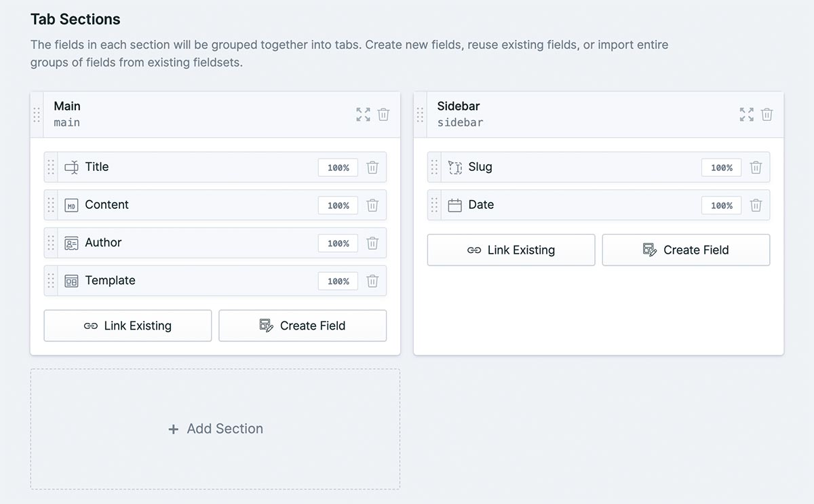Viewport: 814px width, 504px height.
Task: Remove the Template field via its trash icon
Action: (x=372, y=281)
